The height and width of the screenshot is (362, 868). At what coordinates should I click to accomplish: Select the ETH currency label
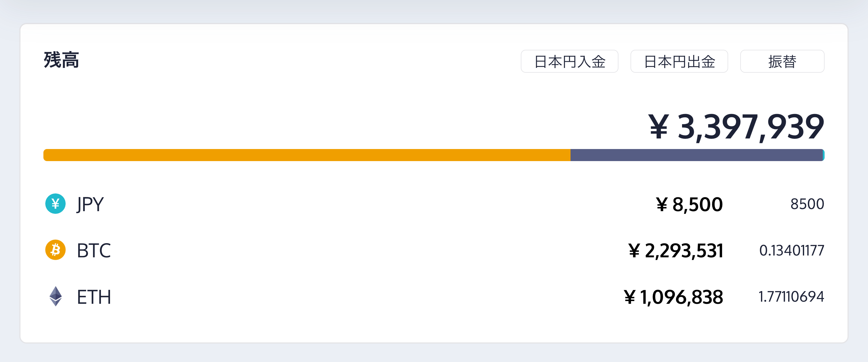pyautogui.click(x=94, y=297)
